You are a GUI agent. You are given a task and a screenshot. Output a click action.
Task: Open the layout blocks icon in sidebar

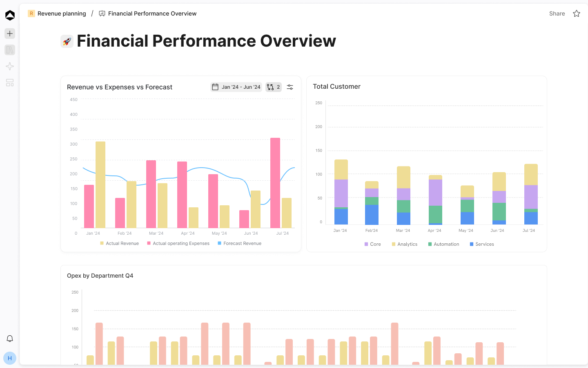pyautogui.click(x=10, y=83)
